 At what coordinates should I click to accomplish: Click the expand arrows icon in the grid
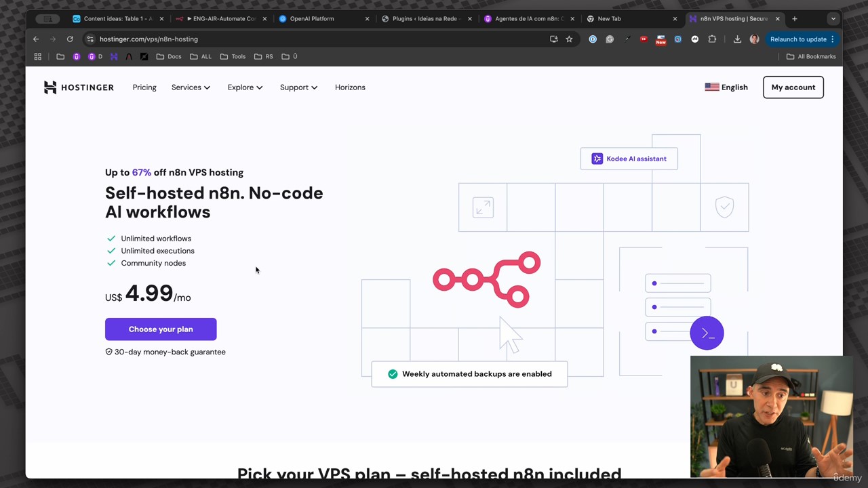point(483,207)
